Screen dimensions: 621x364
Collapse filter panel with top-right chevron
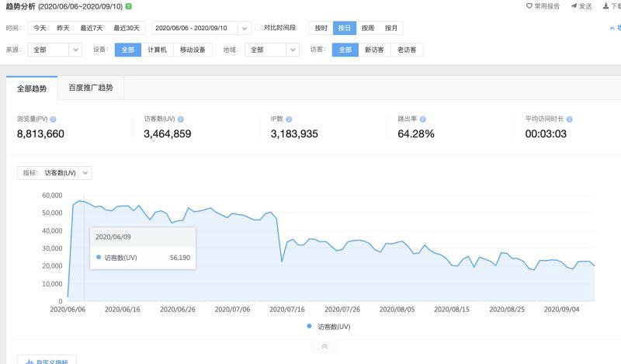[612, 28]
